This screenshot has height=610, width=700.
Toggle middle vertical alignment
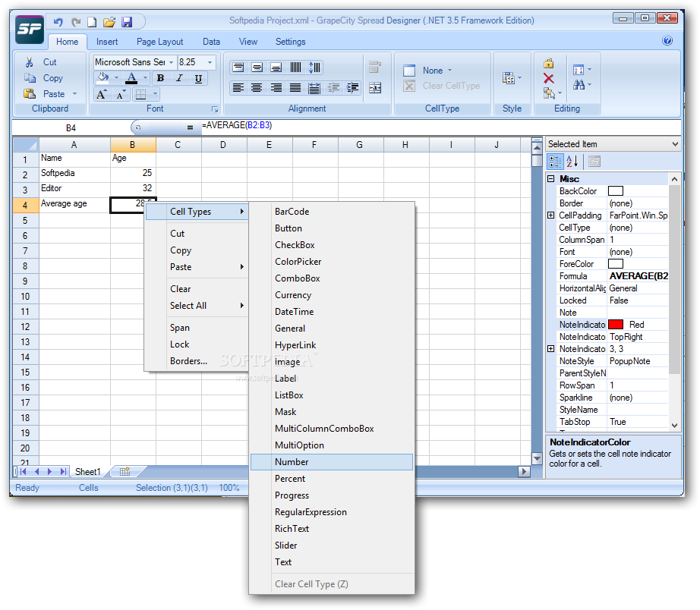coord(257,68)
